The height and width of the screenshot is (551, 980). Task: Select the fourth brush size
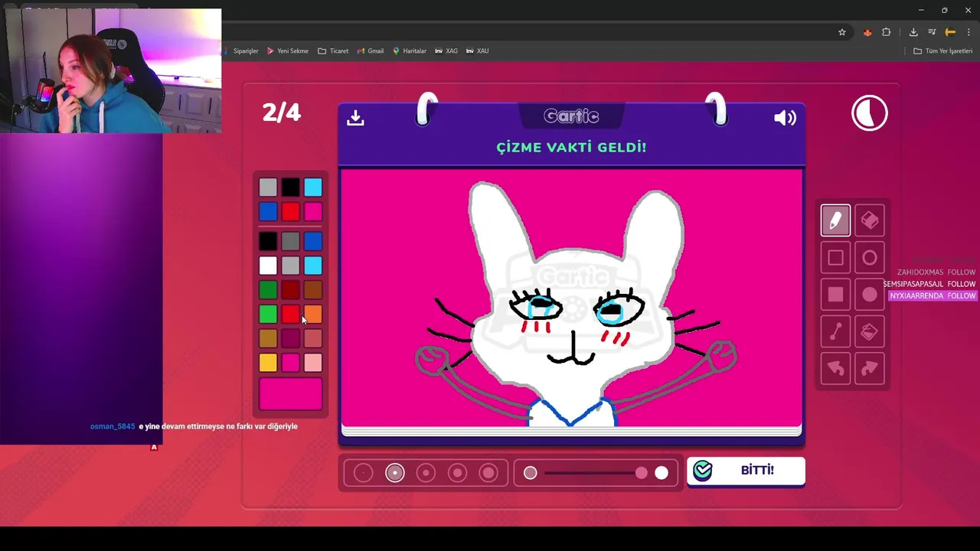pos(458,473)
